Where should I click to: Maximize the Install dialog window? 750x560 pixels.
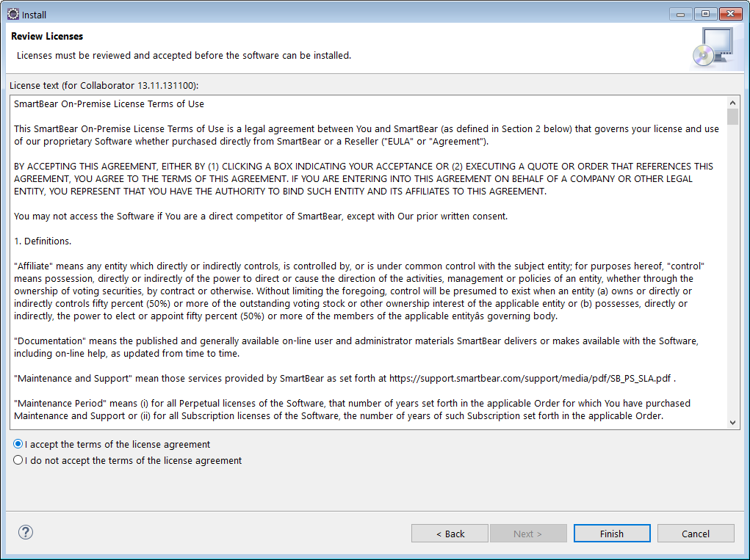point(705,14)
